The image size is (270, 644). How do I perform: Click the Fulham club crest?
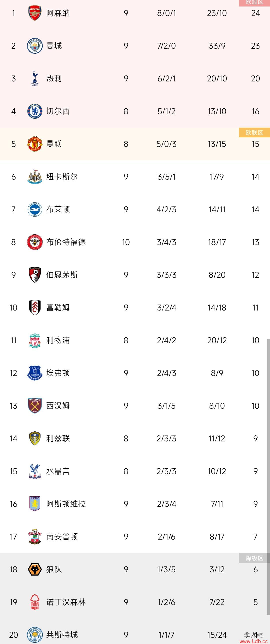coord(34,308)
